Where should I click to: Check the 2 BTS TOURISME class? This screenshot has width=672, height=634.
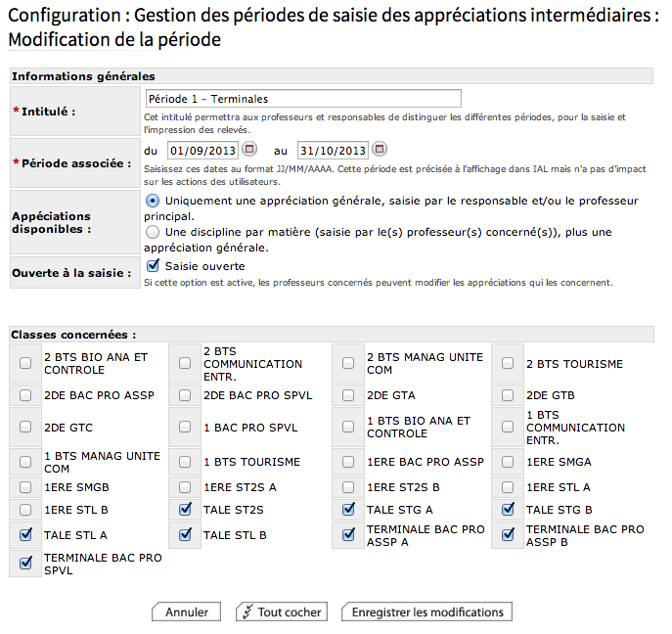click(508, 364)
